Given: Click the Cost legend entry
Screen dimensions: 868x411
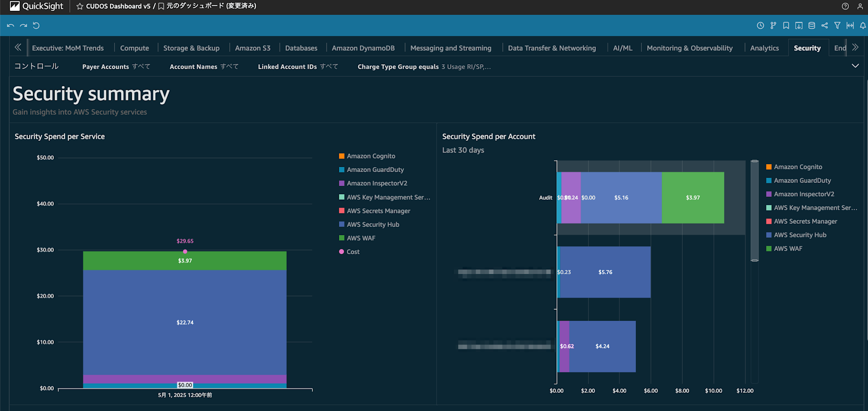Looking at the screenshot, I should click(x=349, y=252).
